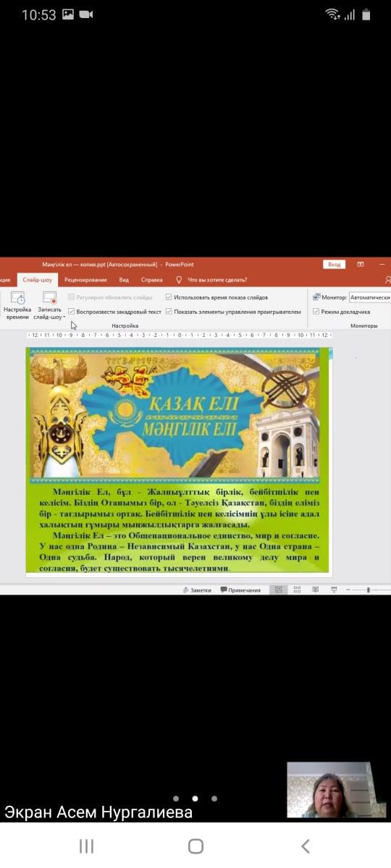This screenshot has height=868, width=391.
Task: Open ribbon display options icon in title bar
Action: pos(361,265)
